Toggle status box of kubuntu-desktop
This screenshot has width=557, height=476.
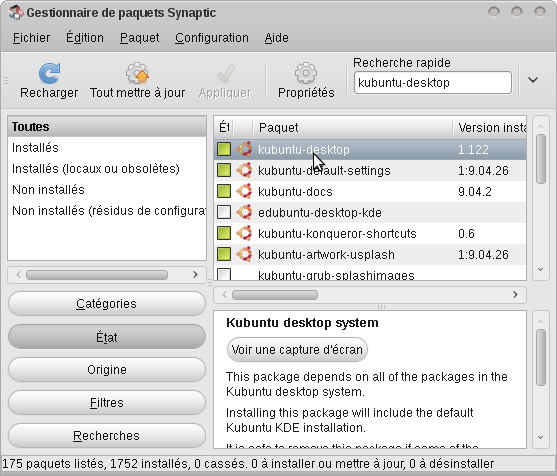(224, 149)
